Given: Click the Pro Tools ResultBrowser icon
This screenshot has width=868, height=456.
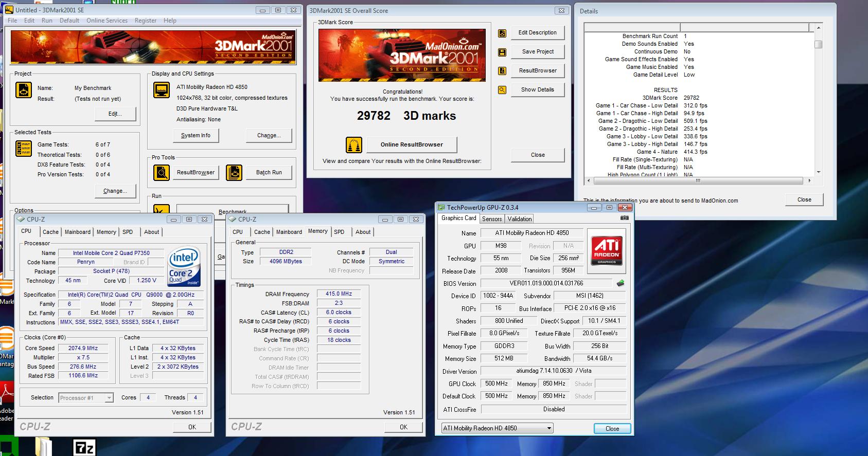Looking at the screenshot, I should click(x=162, y=173).
